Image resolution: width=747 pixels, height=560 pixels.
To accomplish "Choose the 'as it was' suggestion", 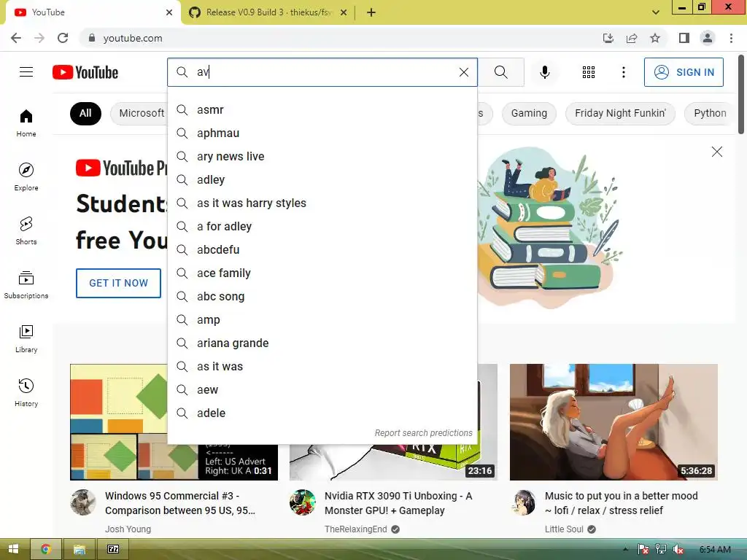I will (x=322, y=367).
